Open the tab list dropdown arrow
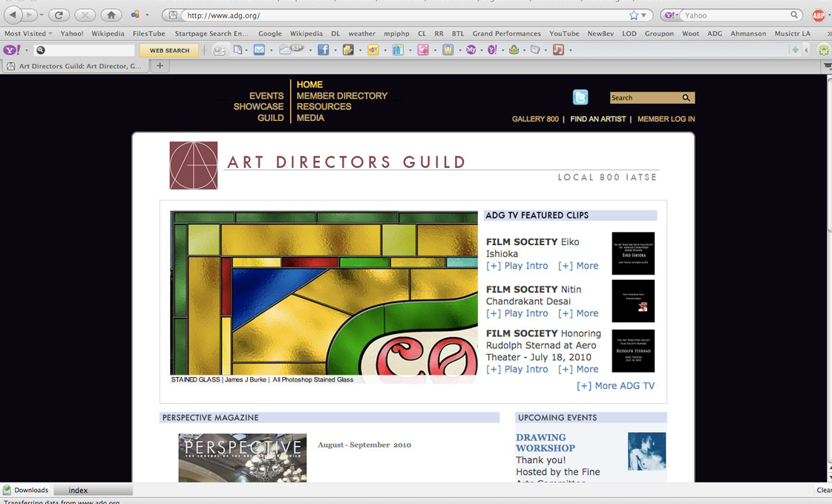Image resolution: width=832 pixels, height=504 pixels. click(828, 66)
